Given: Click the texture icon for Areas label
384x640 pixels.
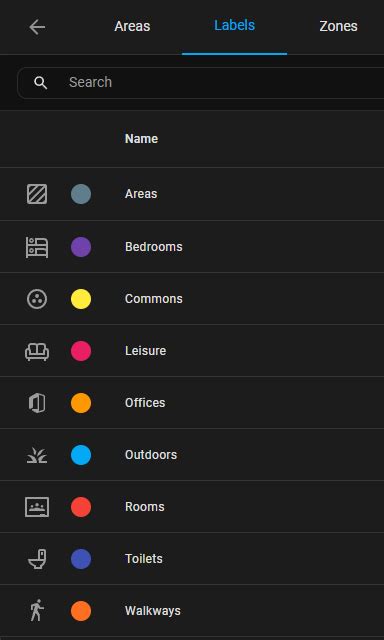Looking at the screenshot, I should [37, 194].
